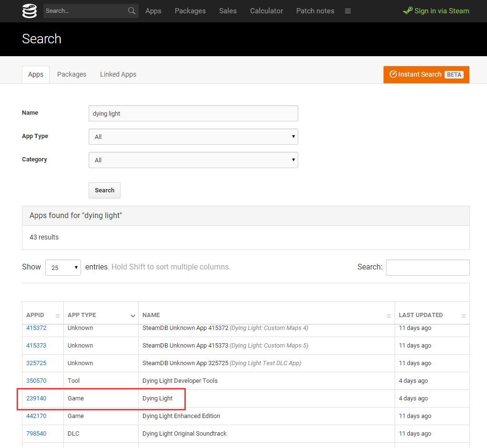Click the Search button below the form
The width and height of the screenshot is (487, 448).
click(104, 190)
